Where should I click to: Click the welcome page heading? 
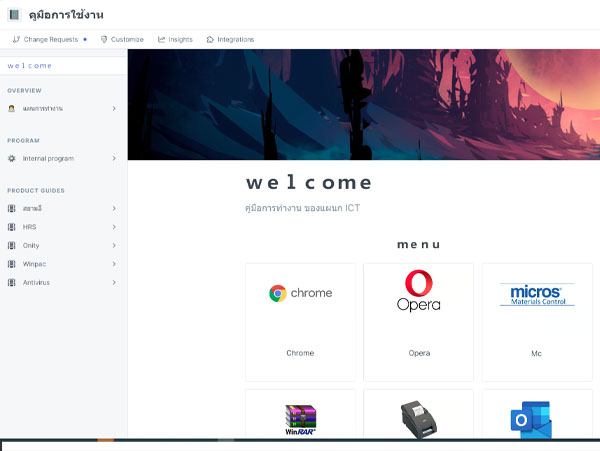tap(309, 183)
